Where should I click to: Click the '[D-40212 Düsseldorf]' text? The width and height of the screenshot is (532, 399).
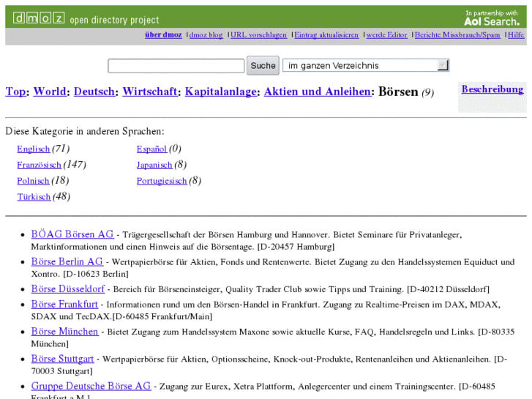click(x=448, y=289)
